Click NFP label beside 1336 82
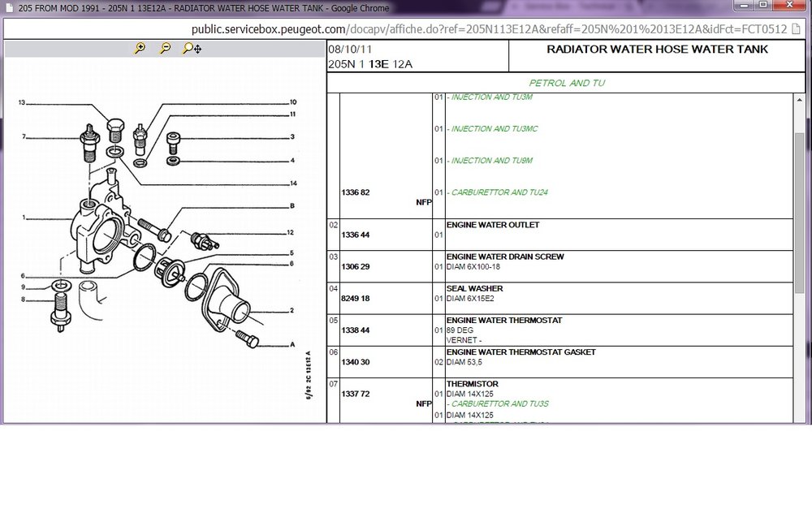 (424, 202)
